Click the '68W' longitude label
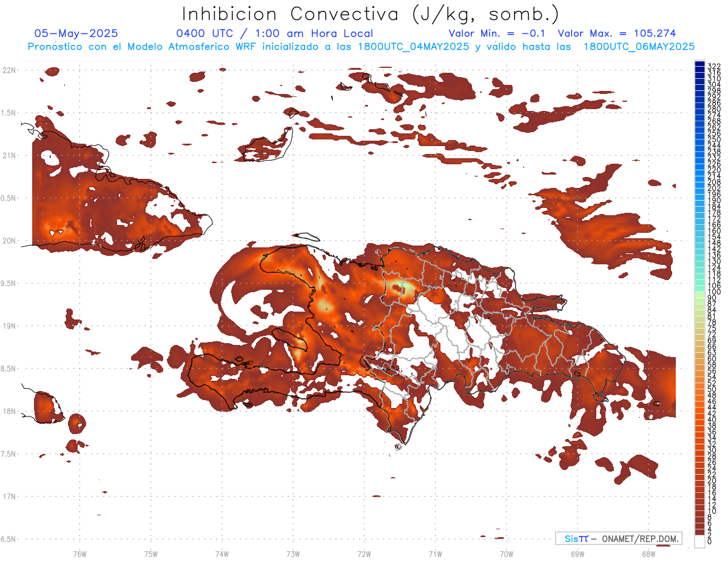Screen dimensions: 728x562 (x=648, y=553)
